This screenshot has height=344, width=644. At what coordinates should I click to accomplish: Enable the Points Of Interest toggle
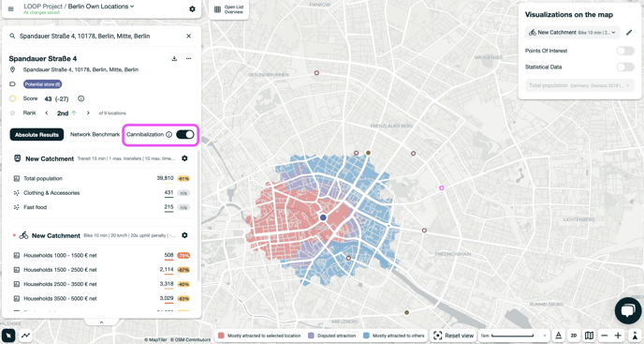click(625, 51)
